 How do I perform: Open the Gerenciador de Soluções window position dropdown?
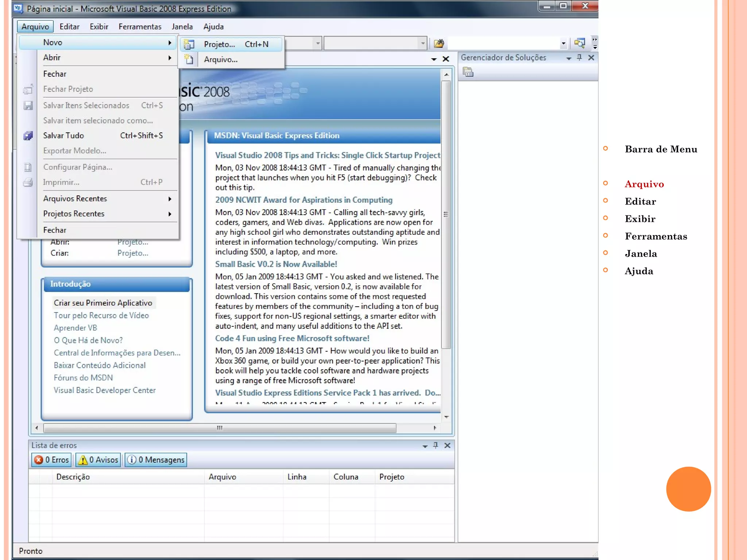point(568,58)
